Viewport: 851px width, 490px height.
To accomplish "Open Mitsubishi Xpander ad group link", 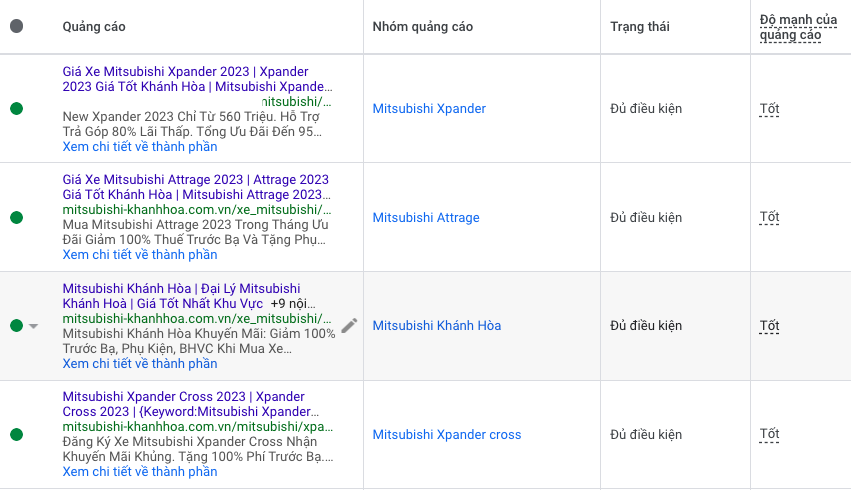I will click(x=429, y=109).
